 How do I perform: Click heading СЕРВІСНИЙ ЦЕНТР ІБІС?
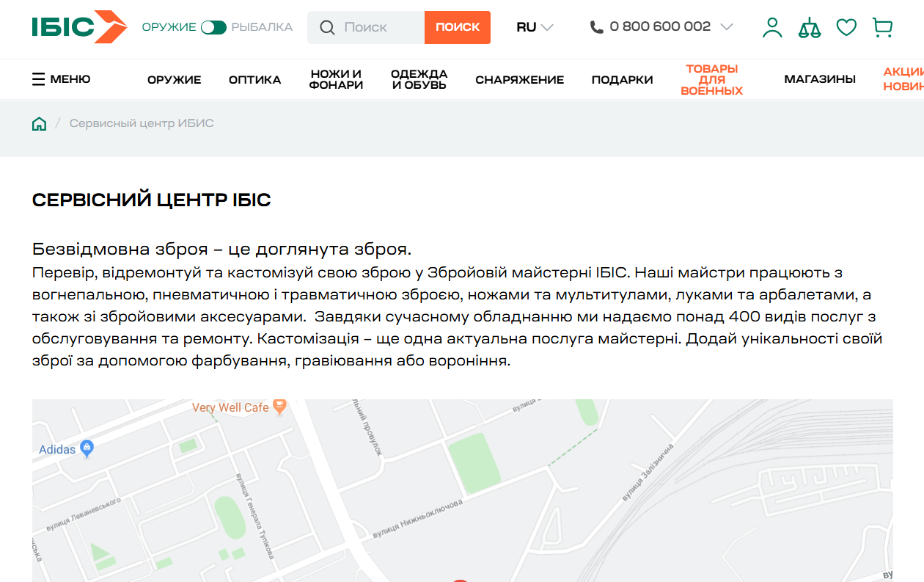click(x=152, y=200)
